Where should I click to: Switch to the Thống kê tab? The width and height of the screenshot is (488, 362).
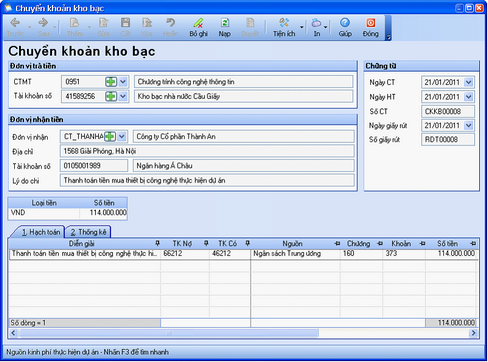(x=88, y=232)
